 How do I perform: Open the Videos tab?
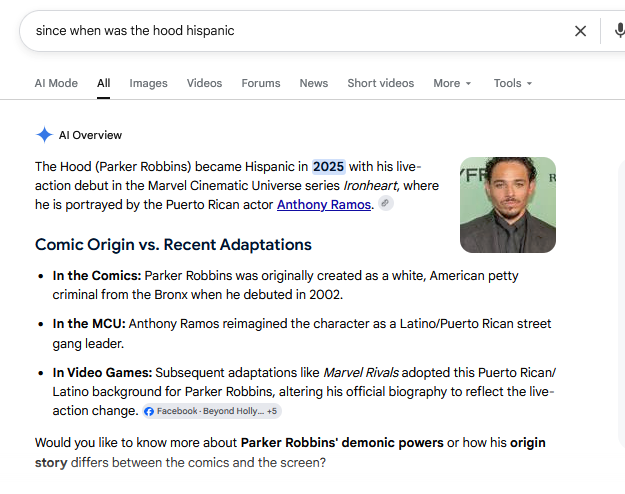coord(204,83)
